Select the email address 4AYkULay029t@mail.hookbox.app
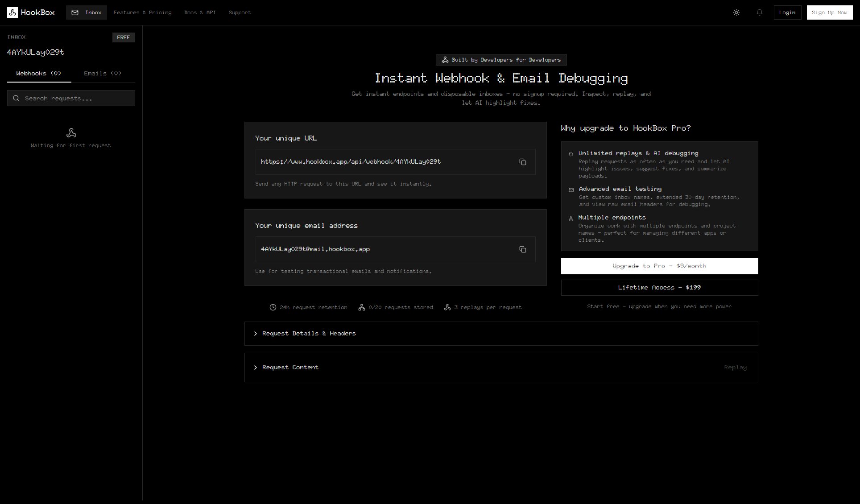Screen dimensions: 860x504 pyautogui.click(x=315, y=249)
